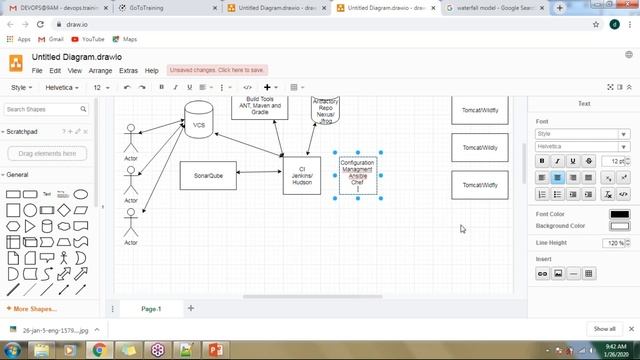Toggle Italic in the Text format panel

click(558, 161)
